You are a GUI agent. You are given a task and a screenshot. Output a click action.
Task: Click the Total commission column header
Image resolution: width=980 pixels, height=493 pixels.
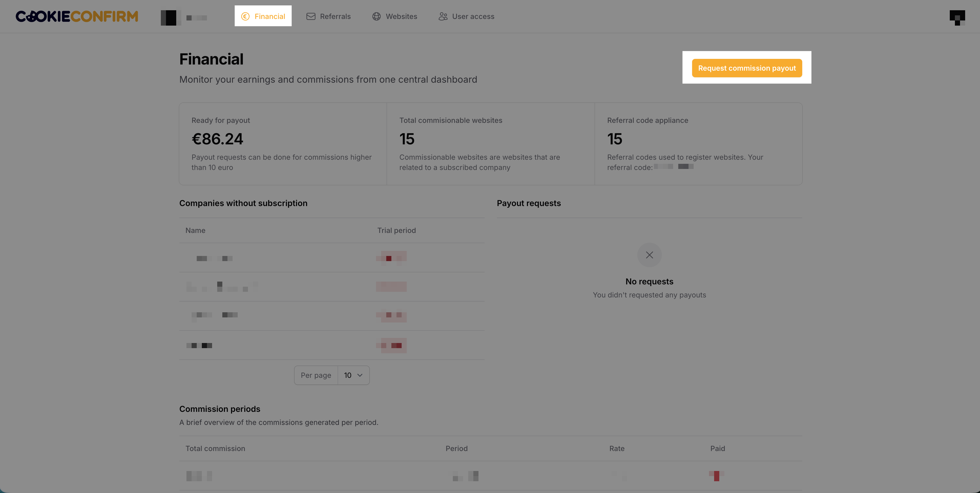click(x=215, y=448)
